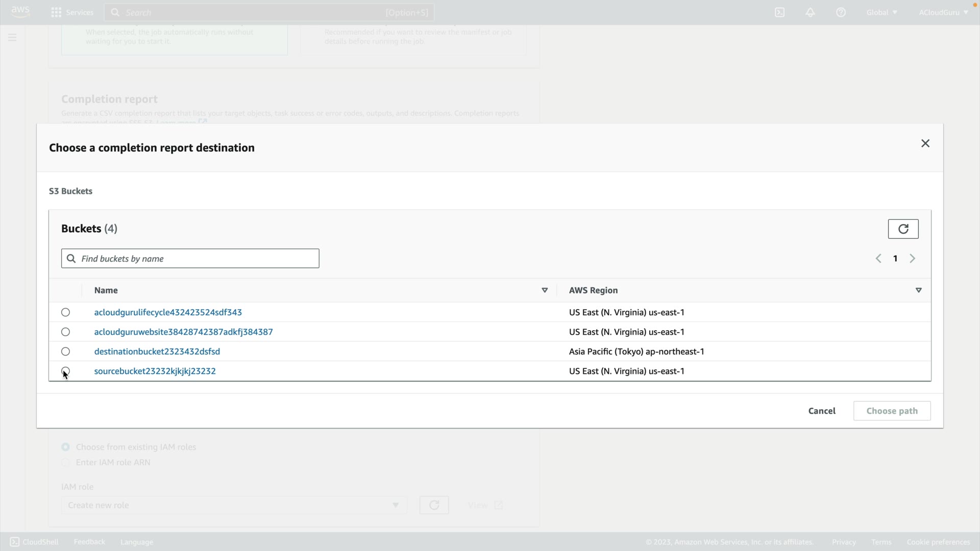Click the AWS logo home icon
The image size is (980, 551).
point(20,11)
